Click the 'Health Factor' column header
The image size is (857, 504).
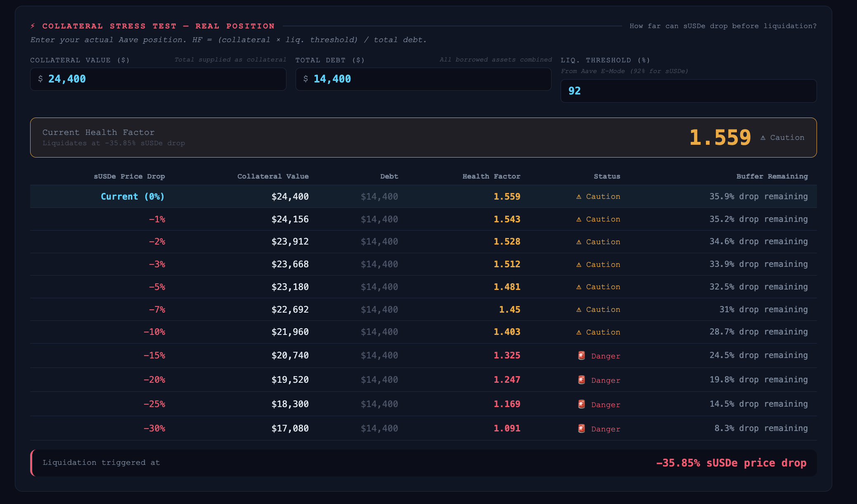(x=491, y=177)
